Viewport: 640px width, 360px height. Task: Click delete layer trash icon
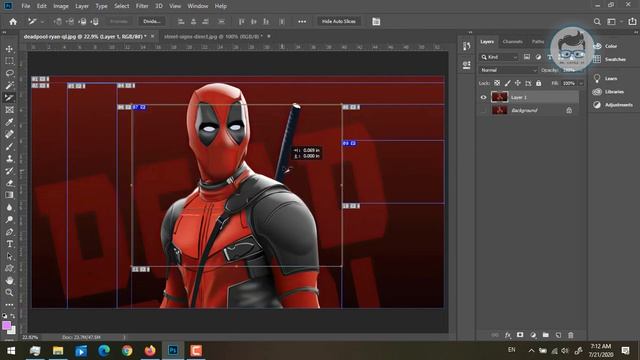pos(571,335)
